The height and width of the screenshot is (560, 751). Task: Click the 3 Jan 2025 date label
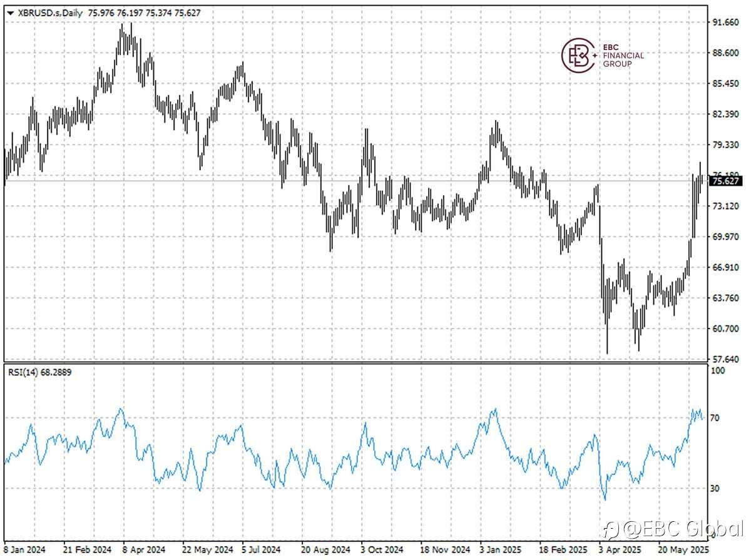[499, 549]
